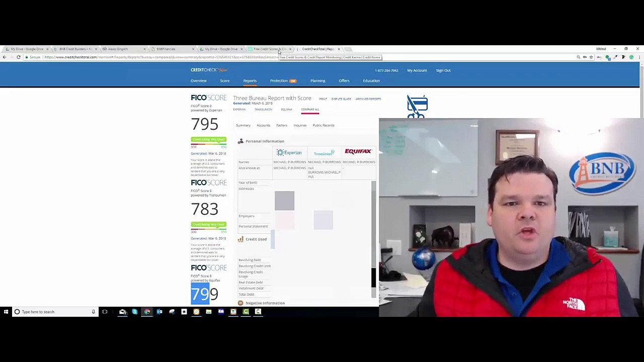Click the report panel vertical scrollbar
The height and width of the screenshot is (362, 644).
click(x=373, y=239)
